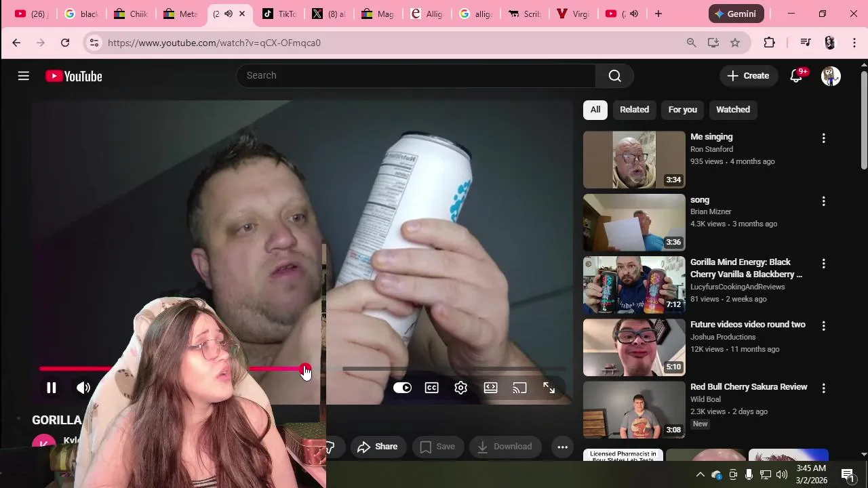Toggle the autoplay switch in the player

point(402,388)
